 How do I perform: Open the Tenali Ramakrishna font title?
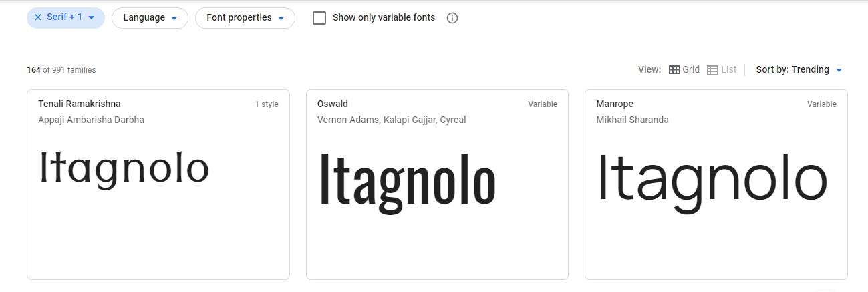pyautogui.click(x=80, y=104)
